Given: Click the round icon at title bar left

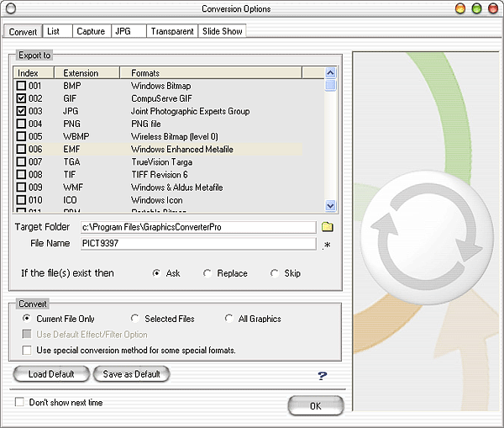Looking at the screenshot, I should click(11, 8).
